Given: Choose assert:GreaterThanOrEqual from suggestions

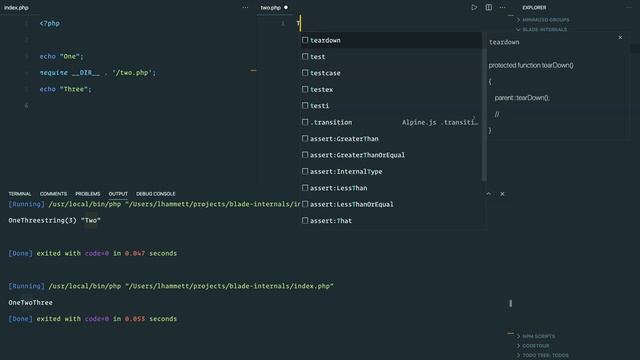Looking at the screenshot, I should tap(391, 155).
